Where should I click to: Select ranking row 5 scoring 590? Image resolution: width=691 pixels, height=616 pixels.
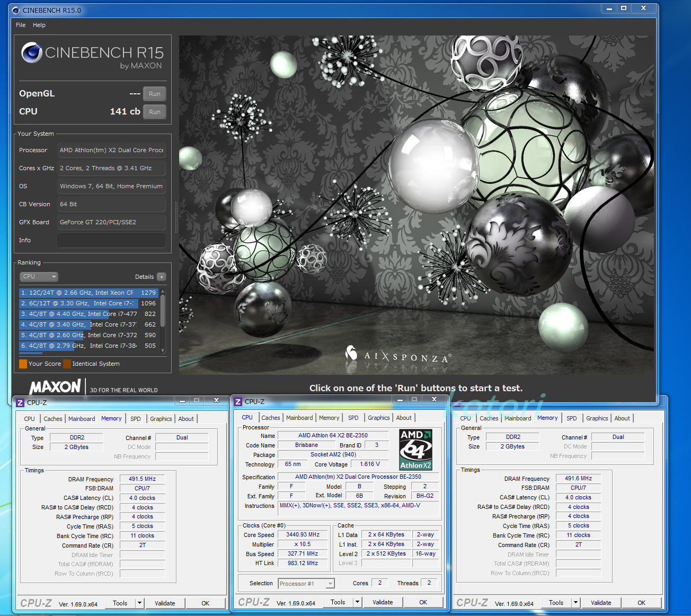coord(88,335)
